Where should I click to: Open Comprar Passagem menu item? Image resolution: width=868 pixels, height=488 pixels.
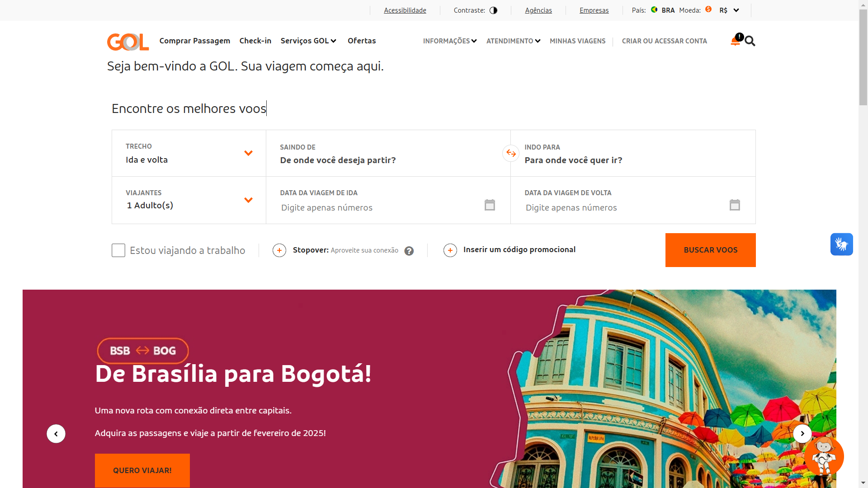pos(195,41)
